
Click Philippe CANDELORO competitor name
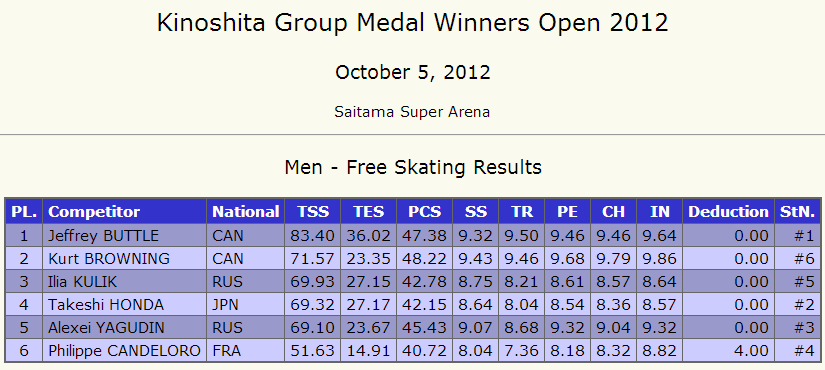(x=124, y=351)
